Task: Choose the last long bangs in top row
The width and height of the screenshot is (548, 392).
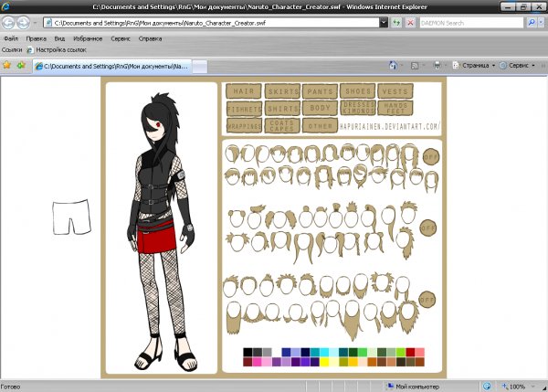Action: click(409, 155)
